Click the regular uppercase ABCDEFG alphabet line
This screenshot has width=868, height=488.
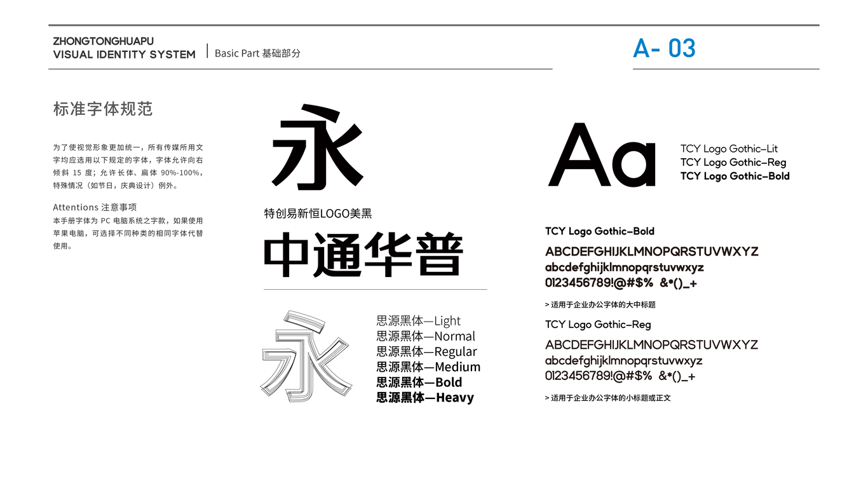[652, 345]
